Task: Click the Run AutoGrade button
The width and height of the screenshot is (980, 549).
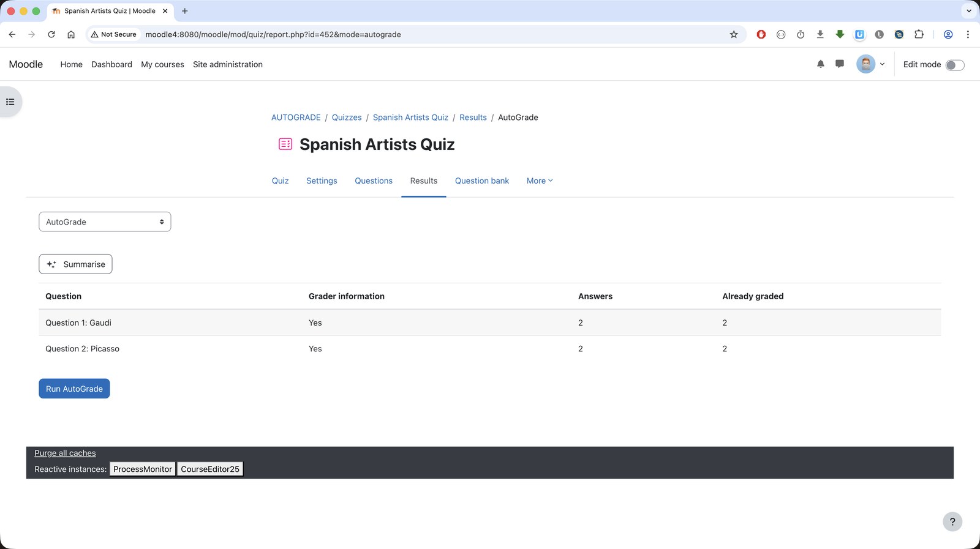Action: (74, 389)
